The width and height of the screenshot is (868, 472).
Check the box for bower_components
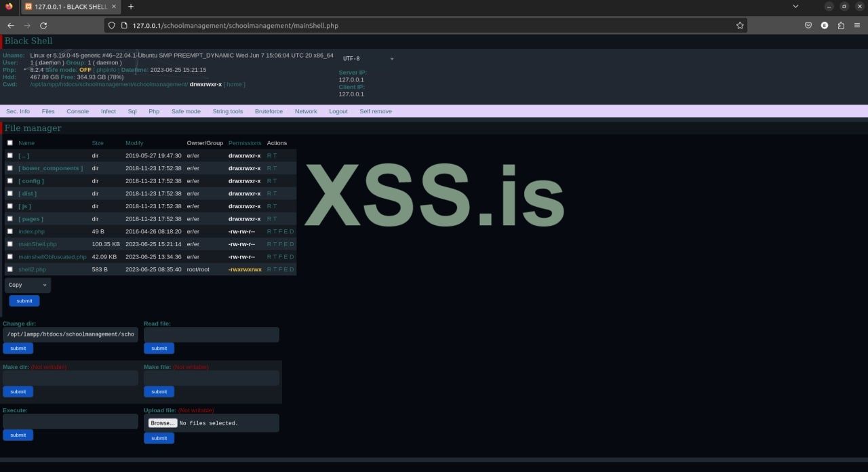coord(9,168)
